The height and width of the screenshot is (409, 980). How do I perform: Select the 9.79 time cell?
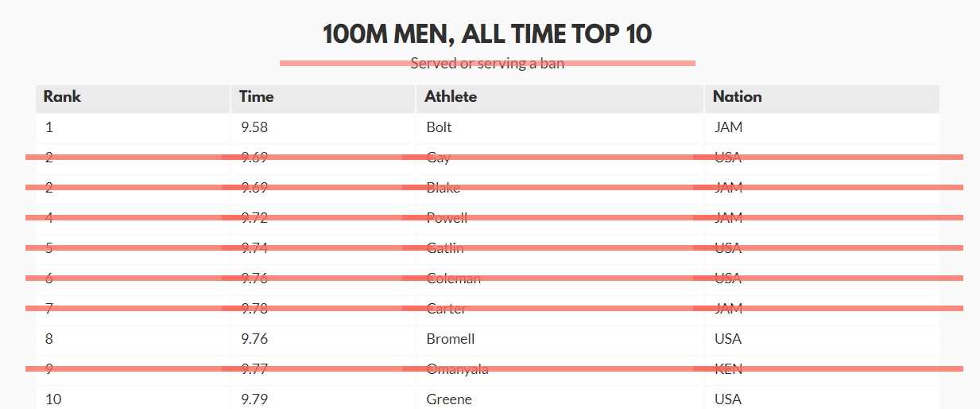coord(254,399)
